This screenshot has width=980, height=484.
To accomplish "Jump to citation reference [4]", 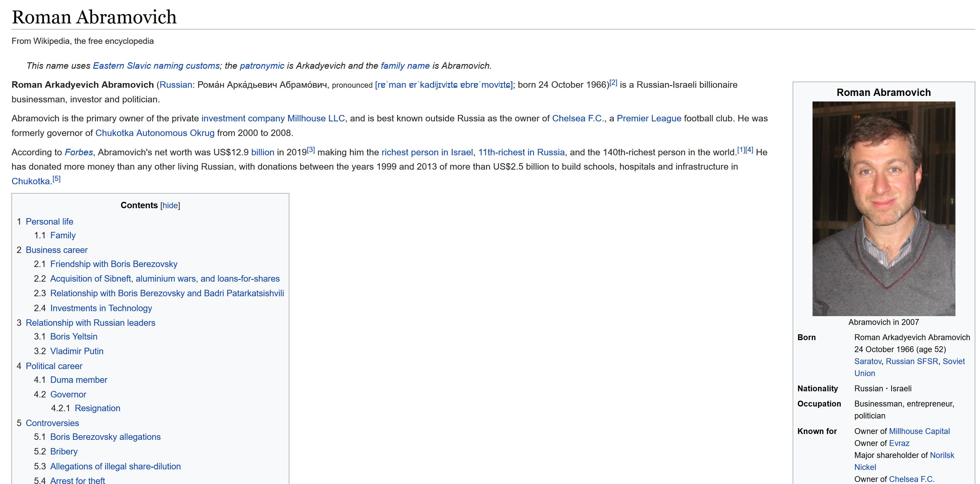I will tap(749, 150).
